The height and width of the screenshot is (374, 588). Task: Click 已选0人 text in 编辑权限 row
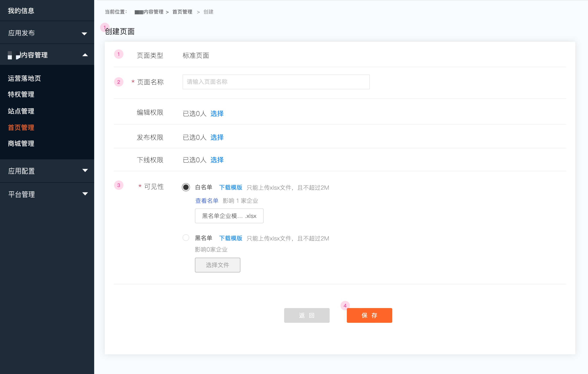click(195, 113)
